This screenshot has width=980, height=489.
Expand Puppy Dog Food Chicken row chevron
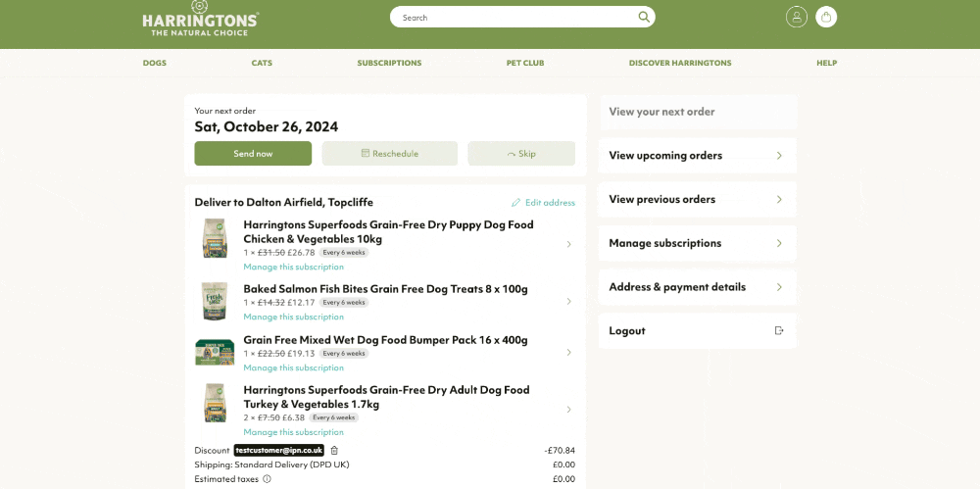[568, 244]
